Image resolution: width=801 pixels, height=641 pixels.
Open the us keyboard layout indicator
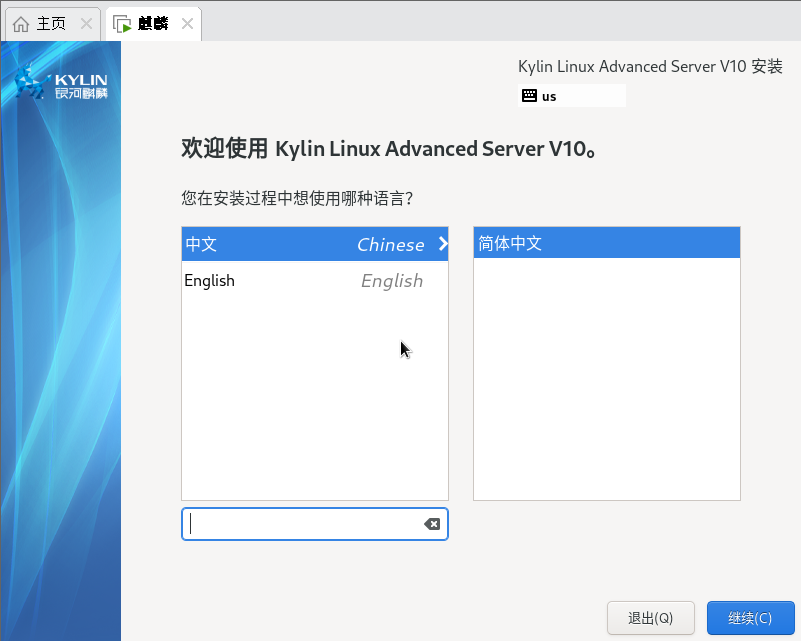[572, 96]
